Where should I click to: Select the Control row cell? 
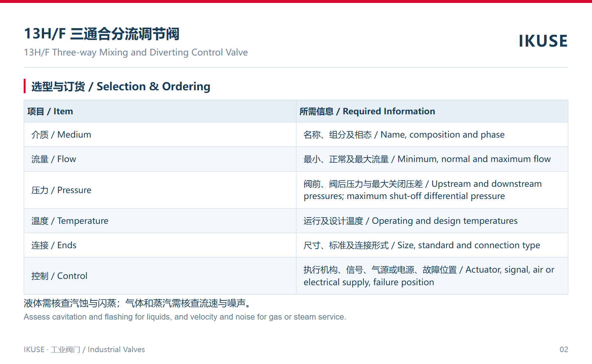[x=160, y=276]
